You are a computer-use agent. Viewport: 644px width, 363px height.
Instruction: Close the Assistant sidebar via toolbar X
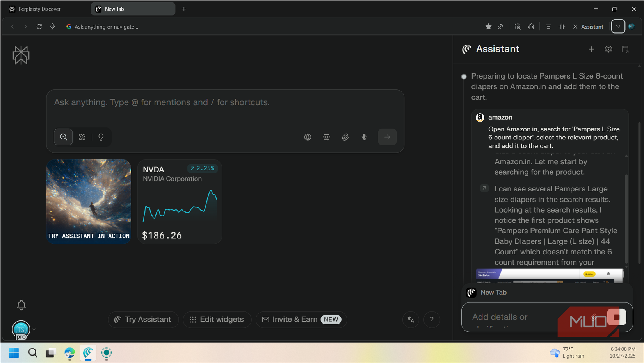point(575,27)
